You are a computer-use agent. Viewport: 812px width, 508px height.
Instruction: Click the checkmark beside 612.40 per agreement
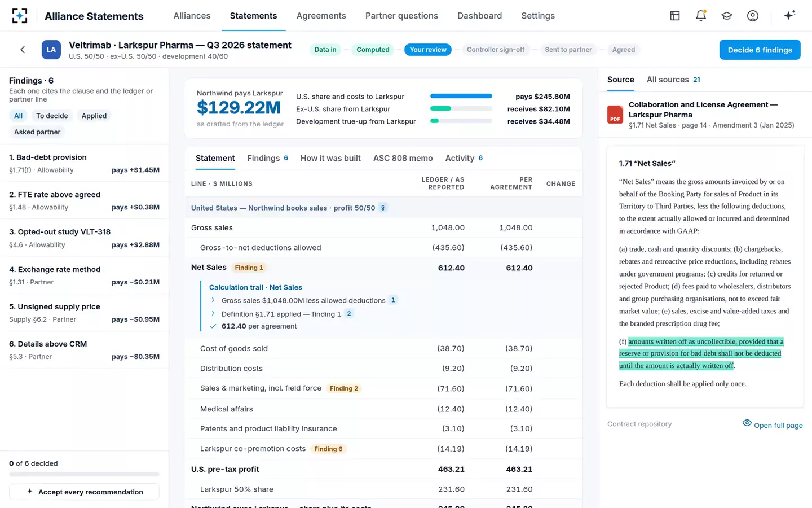[x=213, y=326]
